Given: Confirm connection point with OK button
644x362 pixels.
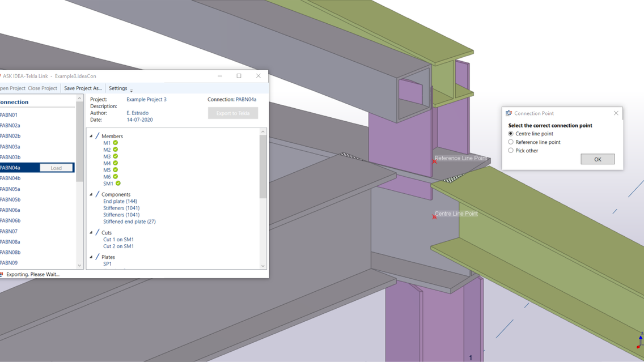Looking at the screenshot, I should click(x=598, y=159).
